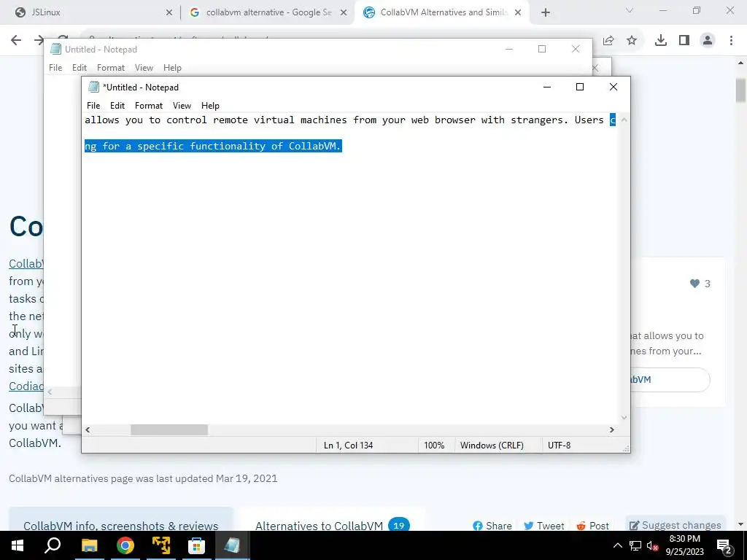Screen dimensions: 747x560
Task: Open taskbar clock showing 8:30 PM
Action: (x=684, y=545)
